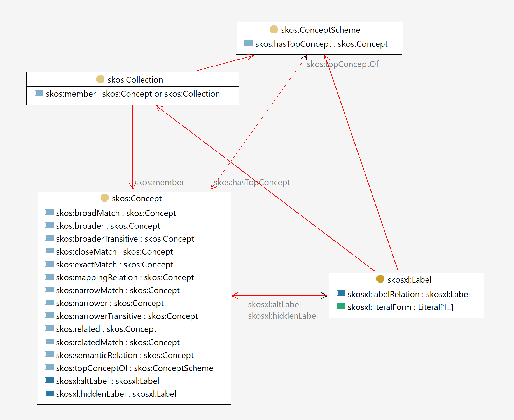
Task: Click the skos:semanticRelation property row
Action: tap(125, 355)
